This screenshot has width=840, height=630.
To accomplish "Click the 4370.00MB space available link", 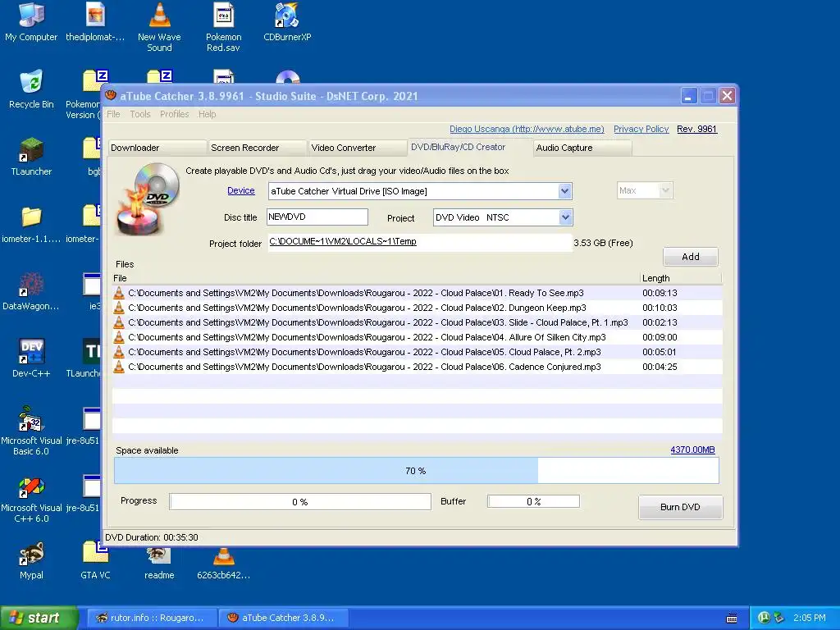I will point(692,450).
